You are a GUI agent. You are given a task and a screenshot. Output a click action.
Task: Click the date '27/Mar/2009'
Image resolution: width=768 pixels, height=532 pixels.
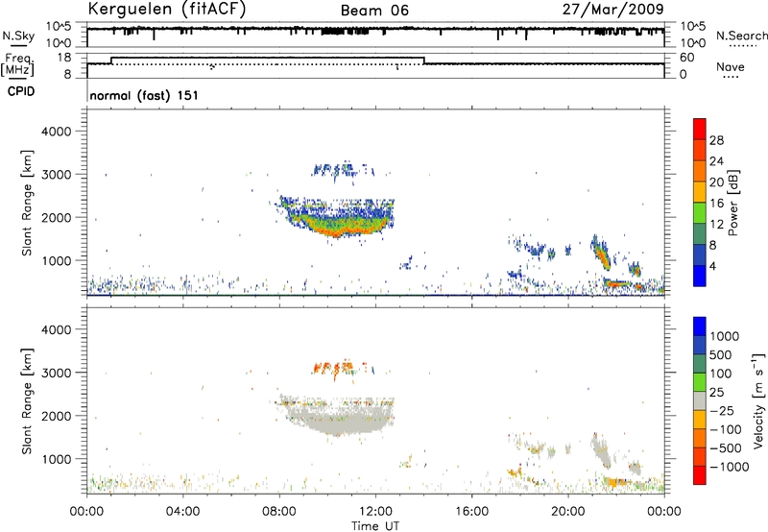point(612,9)
